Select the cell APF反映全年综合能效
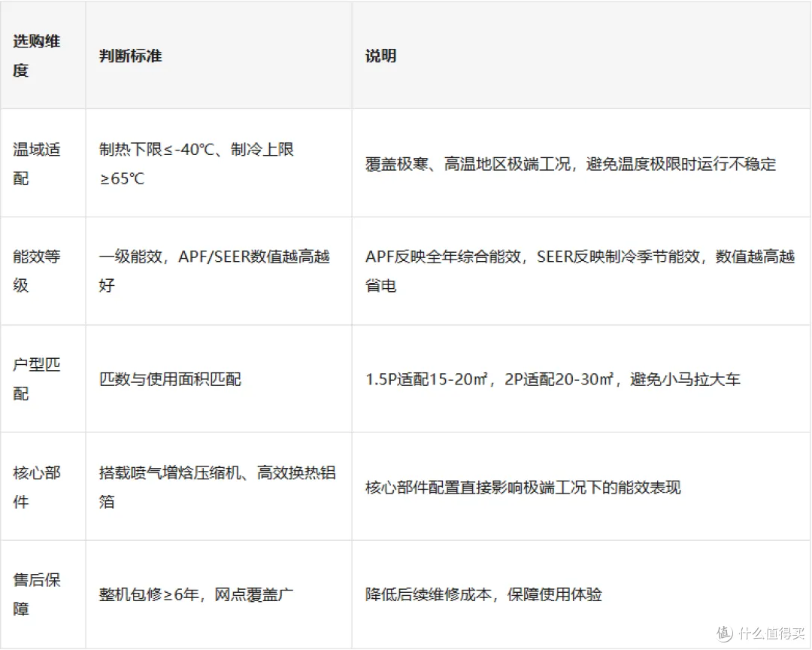The height and width of the screenshot is (650, 812). tap(581, 271)
